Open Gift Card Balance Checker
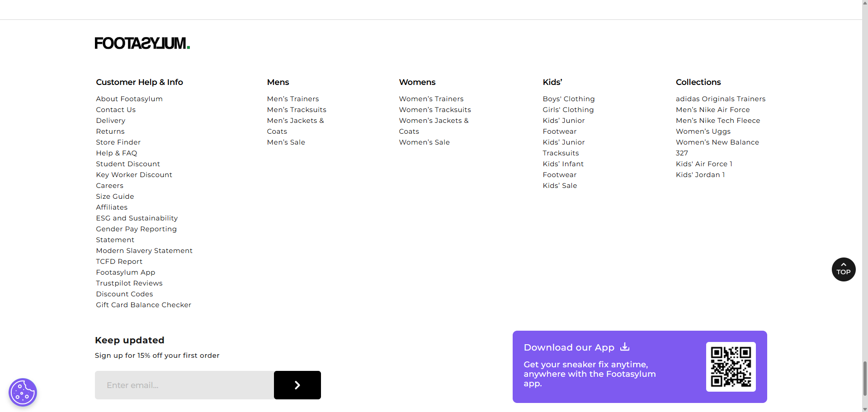Screen dimensions: 868x412 pyautogui.click(x=143, y=305)
